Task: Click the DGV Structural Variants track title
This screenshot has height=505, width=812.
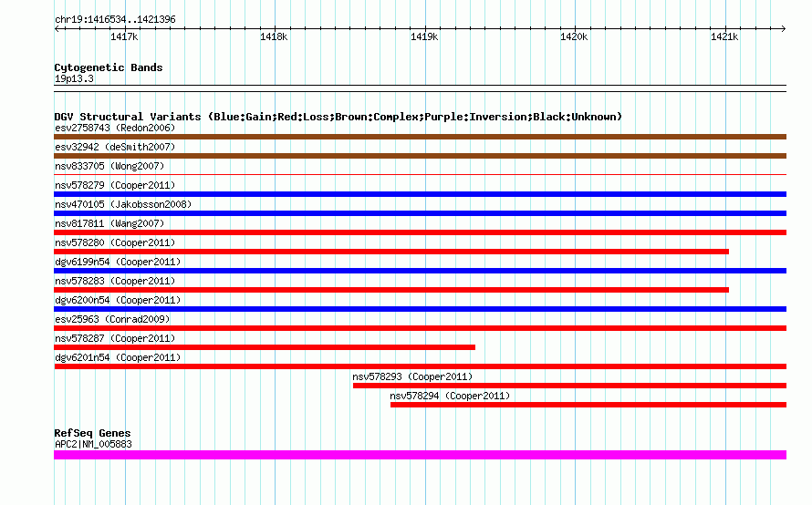Action: [x=338, y=117]
